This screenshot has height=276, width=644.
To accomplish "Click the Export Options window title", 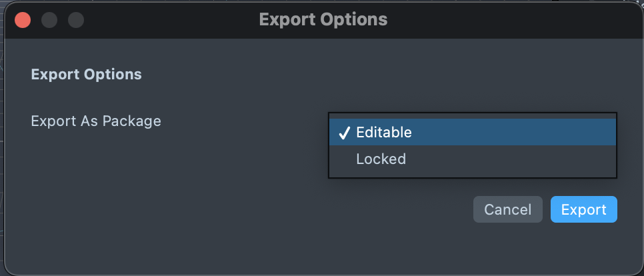I will (x=323, y=19).
